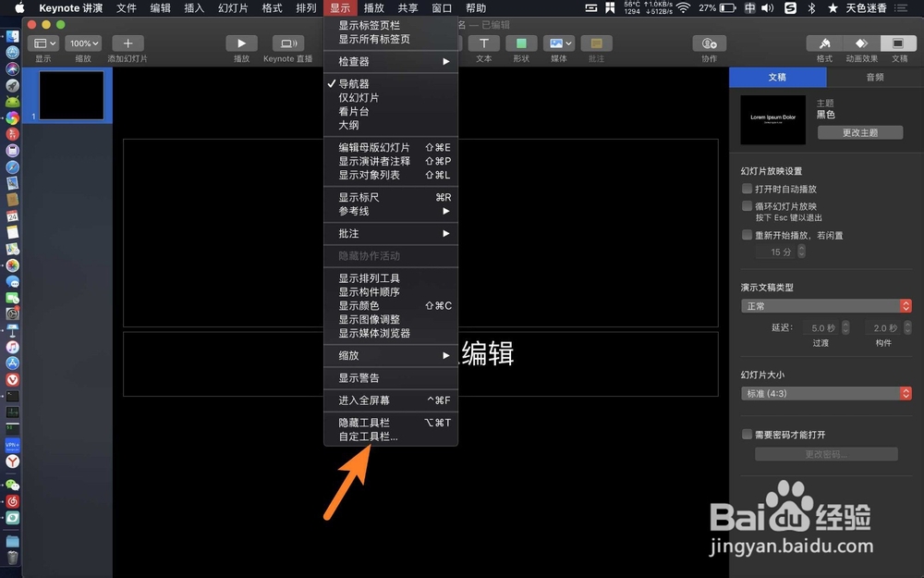Choose 显示对象列表 menu item
Viewport: 924px width, 578px height.
coord(391,175)
